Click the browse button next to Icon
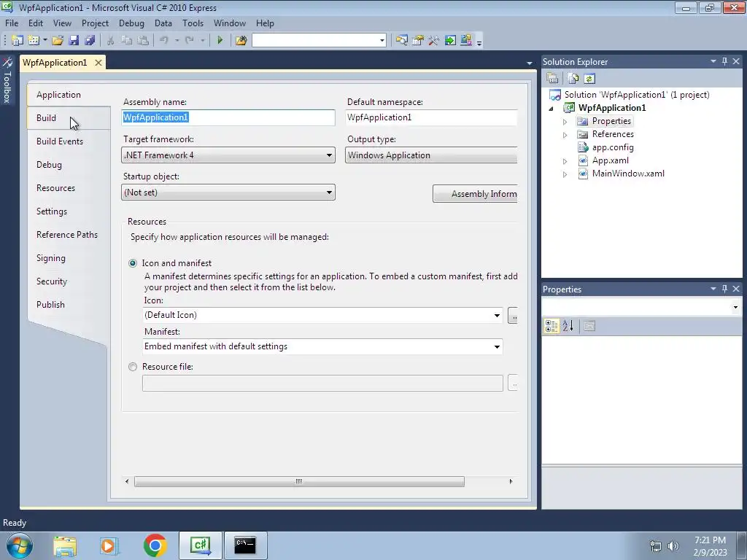 coord(513,315)
